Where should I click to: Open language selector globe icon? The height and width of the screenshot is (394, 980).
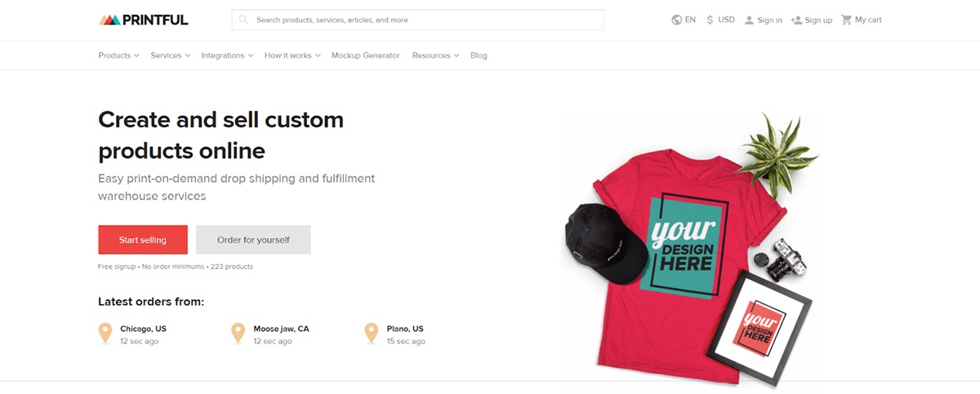pyautogui.click(x=676, y=20)
